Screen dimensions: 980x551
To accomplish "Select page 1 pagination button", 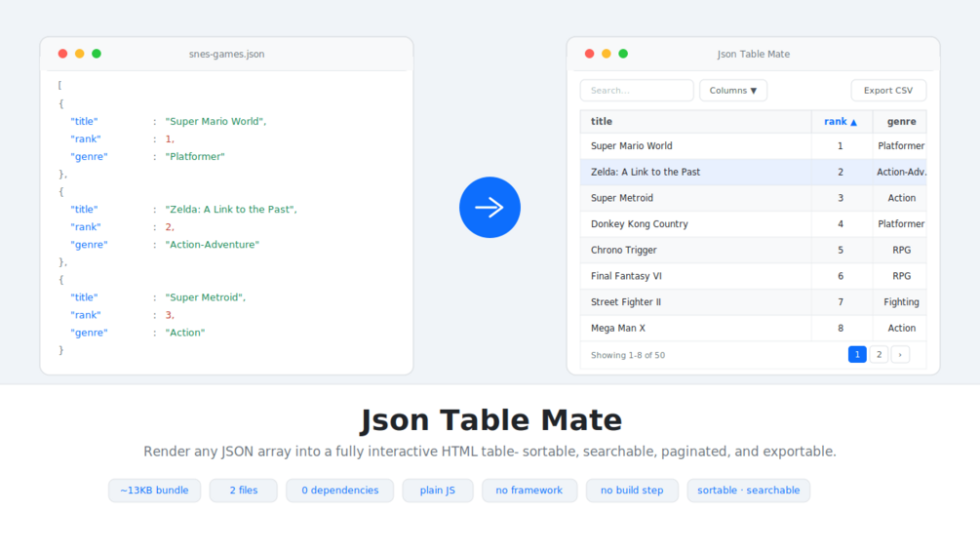I will point(857,355).
